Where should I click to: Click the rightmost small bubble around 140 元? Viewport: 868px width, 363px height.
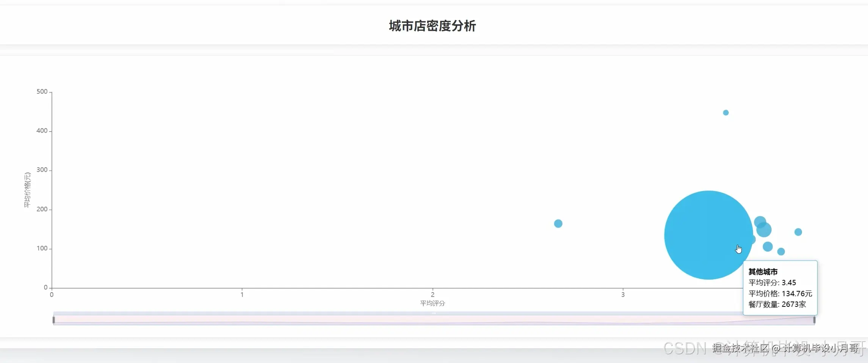click(x=798, y=232)
